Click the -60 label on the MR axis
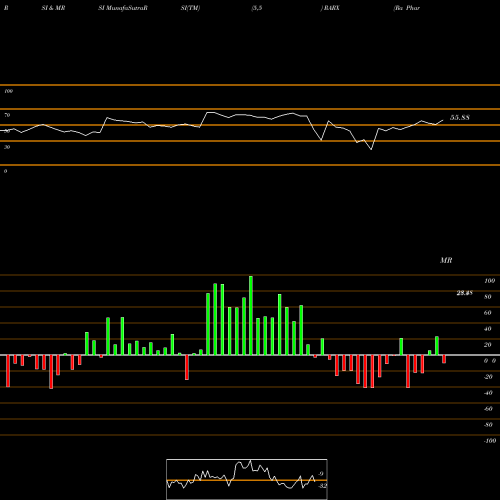This screenshot has width=500, height=500. pos(488,409)
